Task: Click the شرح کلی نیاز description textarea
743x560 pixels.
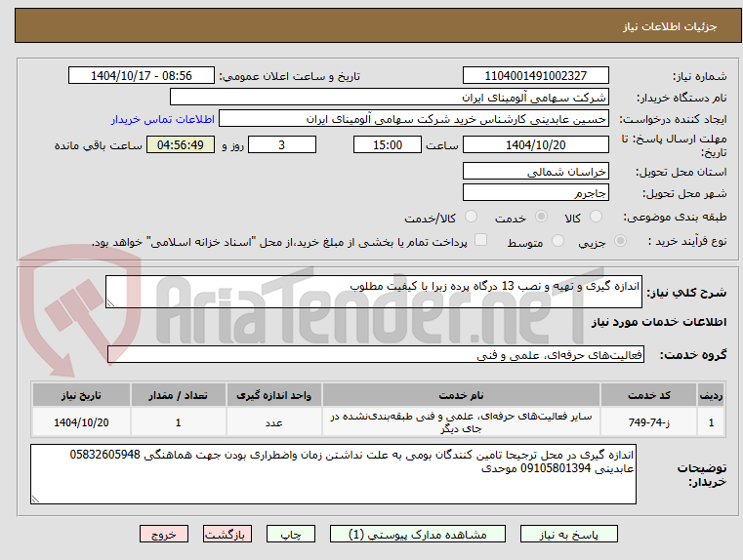Action: pyautogui.click(x=374, y=292)
